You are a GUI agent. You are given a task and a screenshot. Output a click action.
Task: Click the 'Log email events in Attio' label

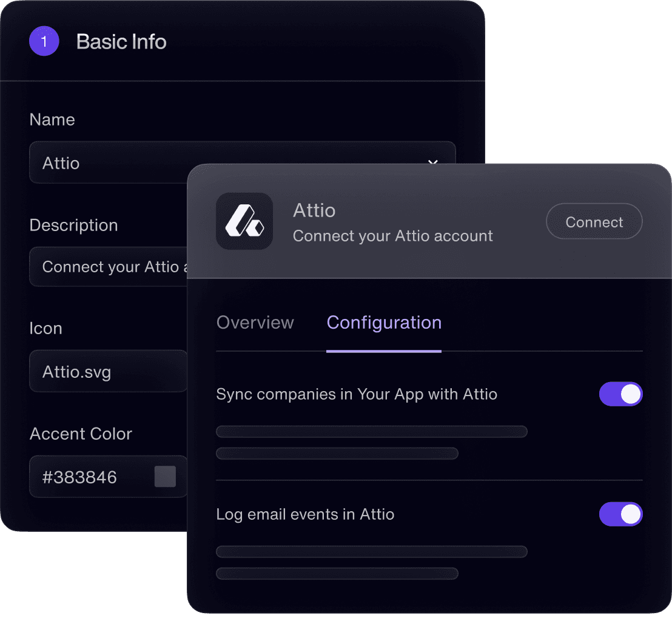click(305, 514)
